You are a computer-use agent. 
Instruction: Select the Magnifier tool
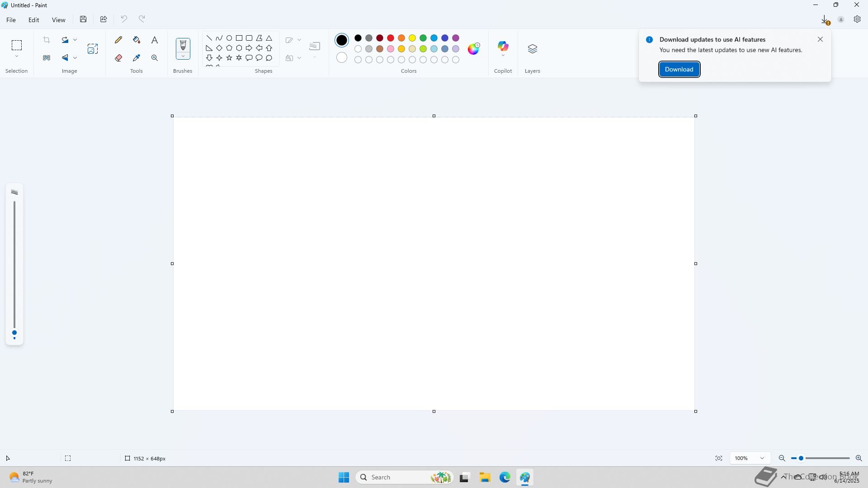coord(155,58)
